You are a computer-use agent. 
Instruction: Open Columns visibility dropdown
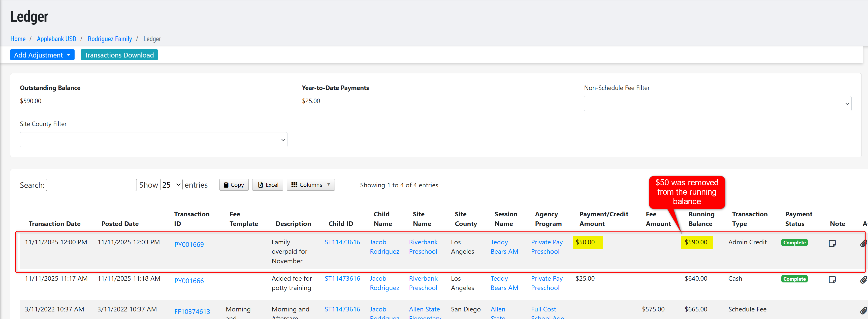[x=310, y=185]
